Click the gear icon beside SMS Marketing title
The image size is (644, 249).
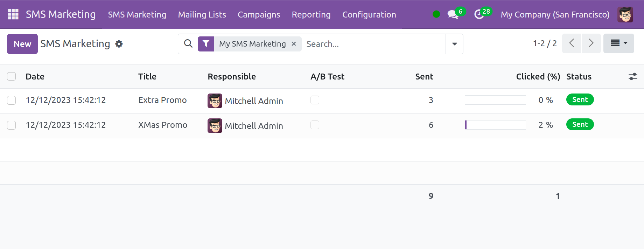pyautogui.click(x=119, y=44)
